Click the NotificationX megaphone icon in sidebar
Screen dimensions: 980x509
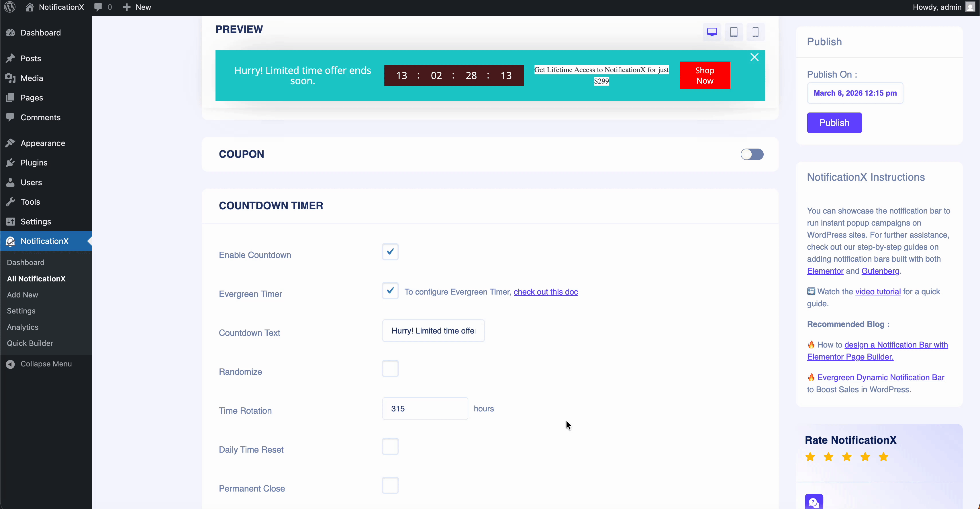11,241
